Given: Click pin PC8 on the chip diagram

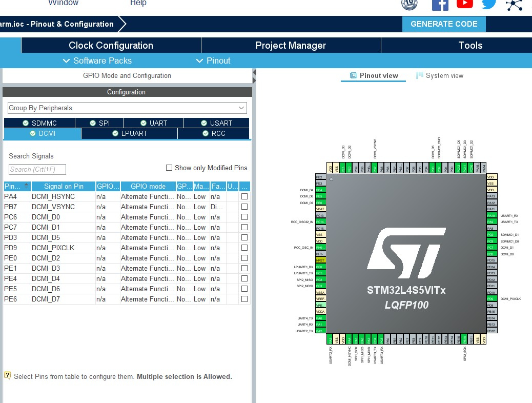Looking at the screenshot, I should coord(492,241).
